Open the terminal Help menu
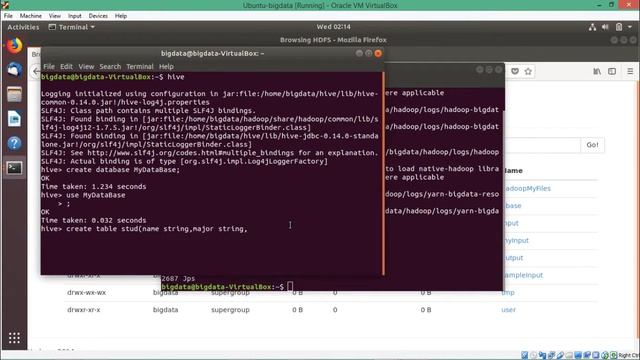This screenshot has height=360, width=640. 166,67
